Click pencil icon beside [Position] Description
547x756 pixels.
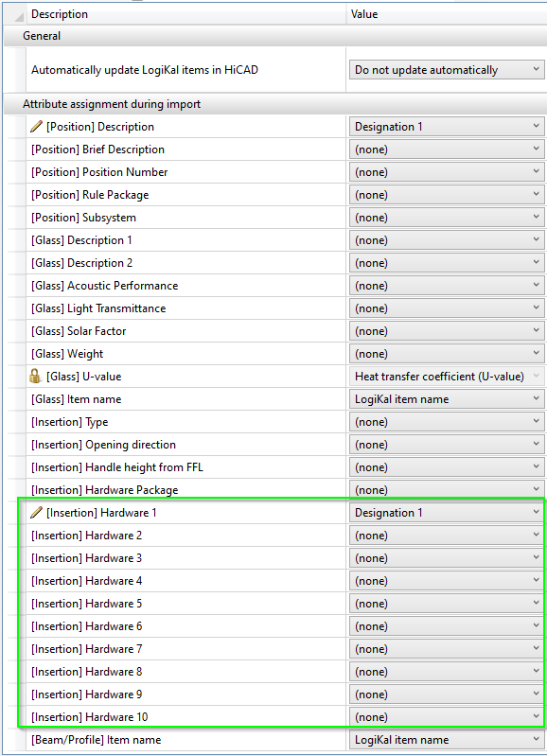pos(36,127)
